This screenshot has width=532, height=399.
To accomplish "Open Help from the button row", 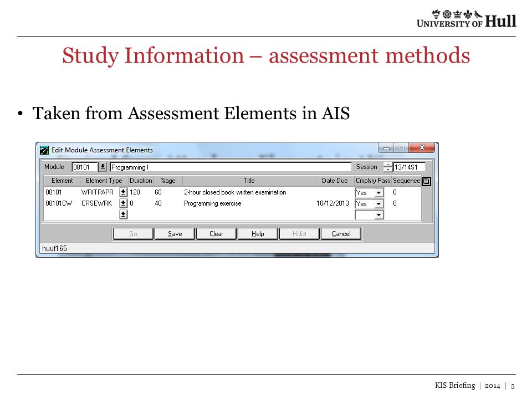I will 258,234.
